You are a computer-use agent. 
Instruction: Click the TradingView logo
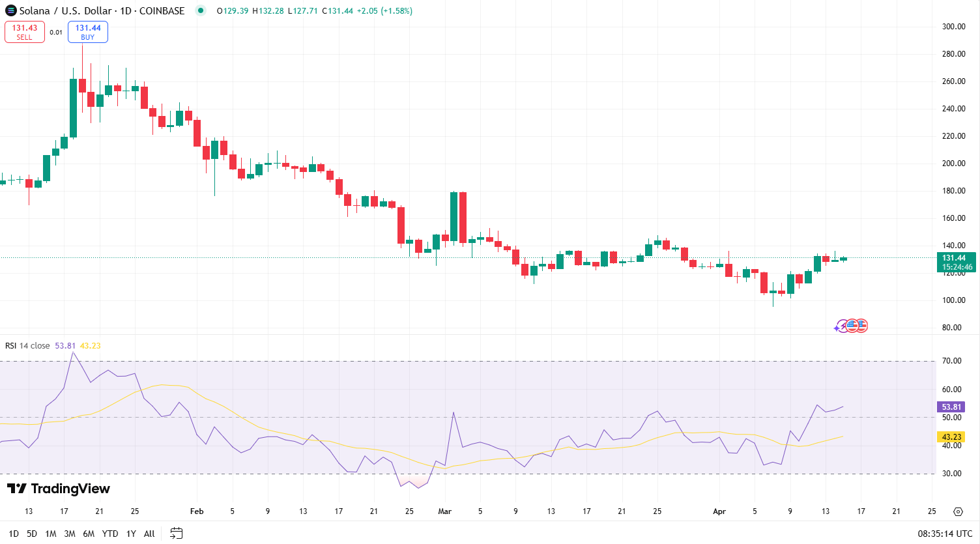57,489
